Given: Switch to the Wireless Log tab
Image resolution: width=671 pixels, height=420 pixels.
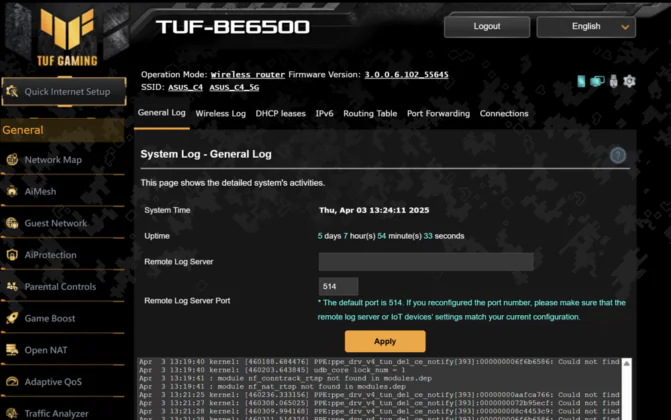Looking at the screenshot, I should point(220,113).
